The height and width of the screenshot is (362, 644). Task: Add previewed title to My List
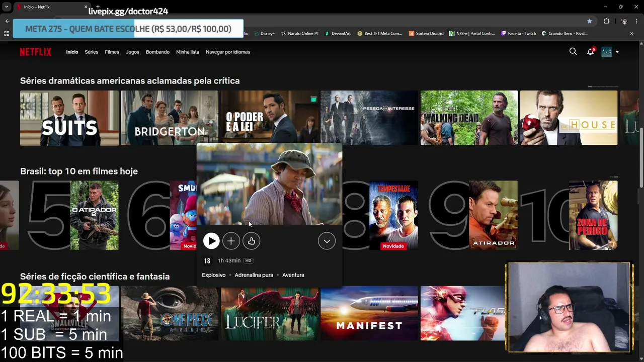pos(231,241)
